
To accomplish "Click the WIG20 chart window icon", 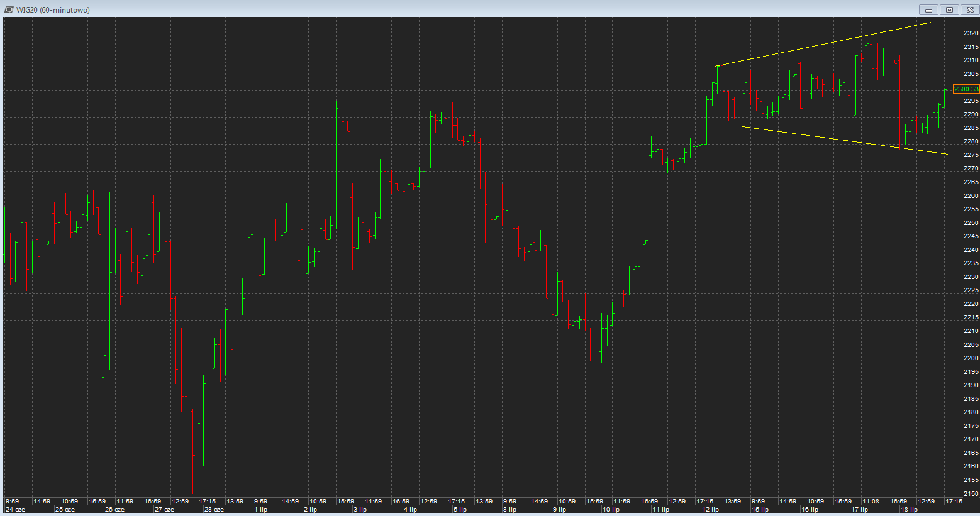I will tap(9, 9).
